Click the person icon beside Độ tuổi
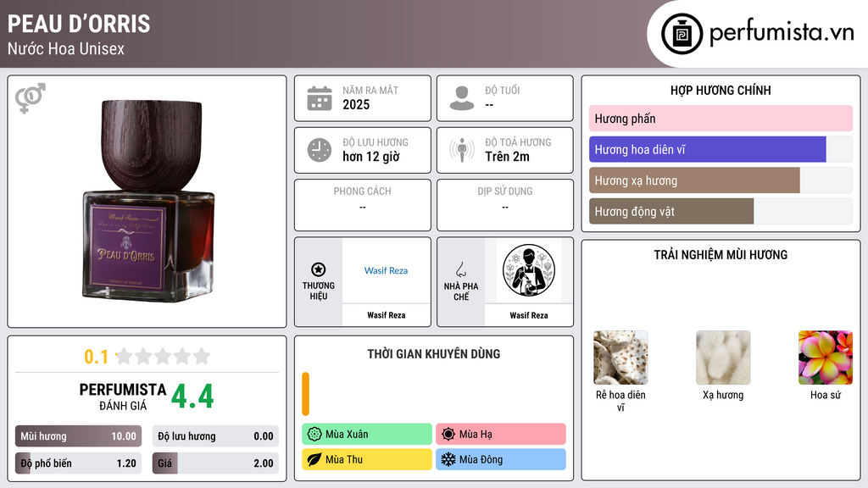The height and width of the screenshot is (488, 868). pyautogui.click(x=462, y=98)
